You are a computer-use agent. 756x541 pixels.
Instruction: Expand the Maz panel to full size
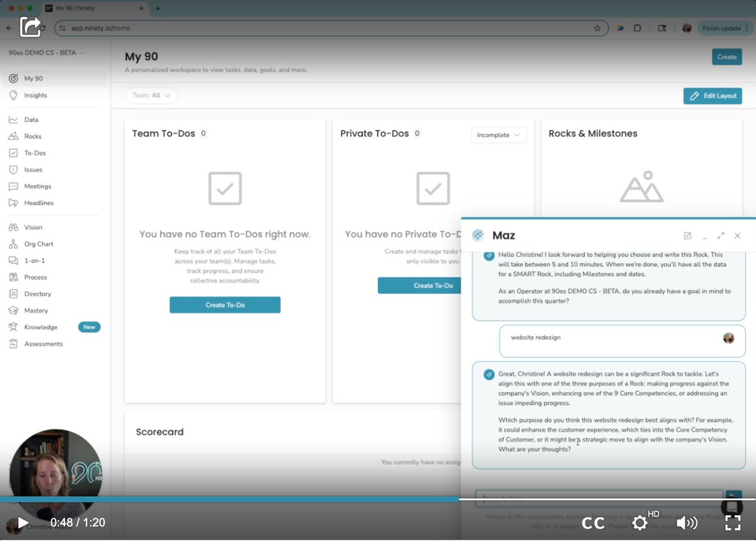[721, 235]
